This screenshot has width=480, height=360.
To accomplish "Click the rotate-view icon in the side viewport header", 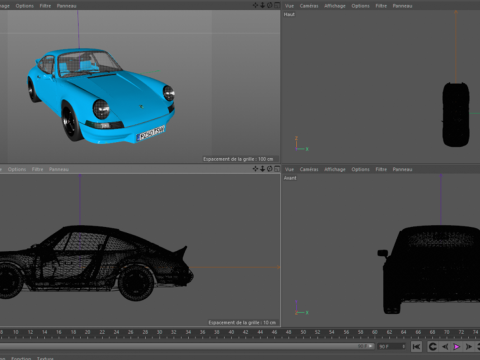I will tap(269, 169).
